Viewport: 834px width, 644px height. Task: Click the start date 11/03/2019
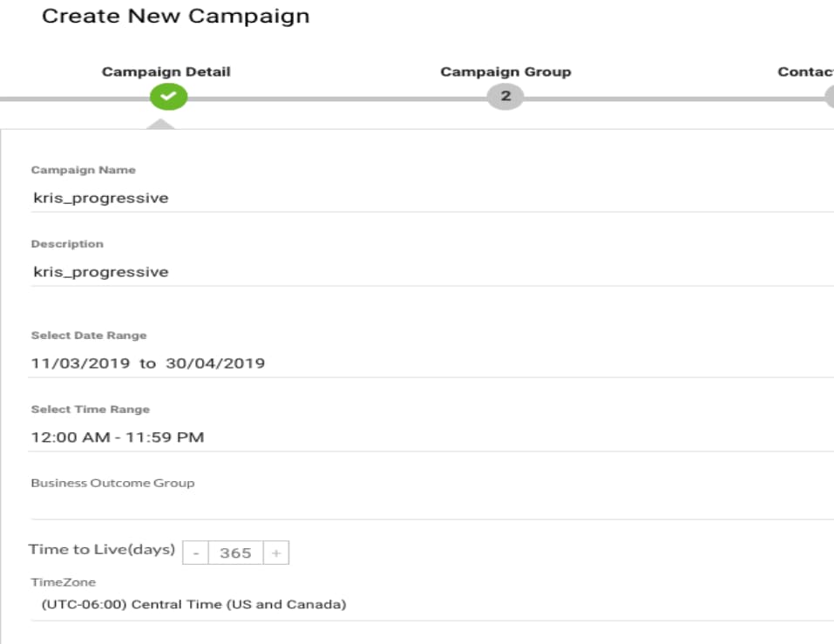[x=80, y=363]
